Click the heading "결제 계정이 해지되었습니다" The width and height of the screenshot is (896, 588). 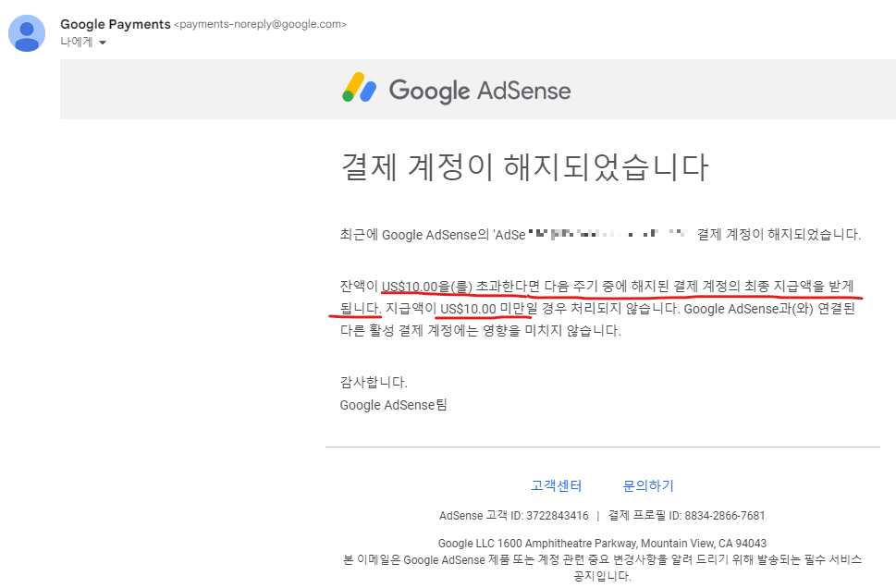pos(525,167)
